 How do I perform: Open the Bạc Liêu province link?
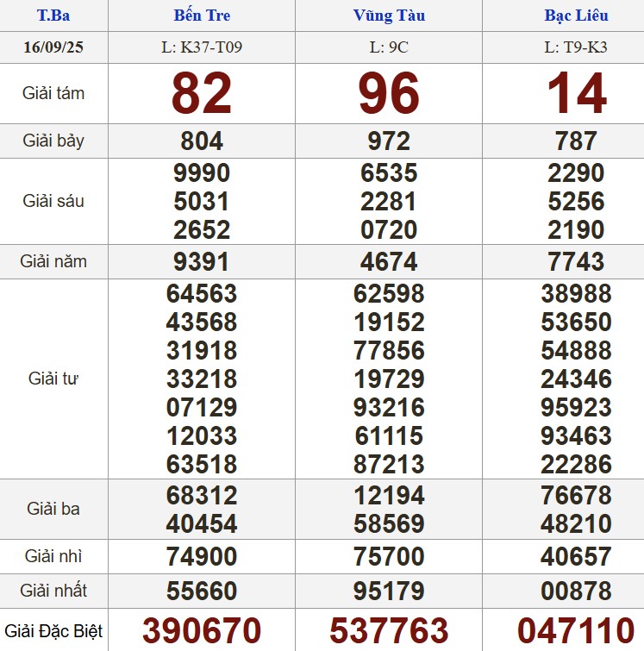coord(576,16)
